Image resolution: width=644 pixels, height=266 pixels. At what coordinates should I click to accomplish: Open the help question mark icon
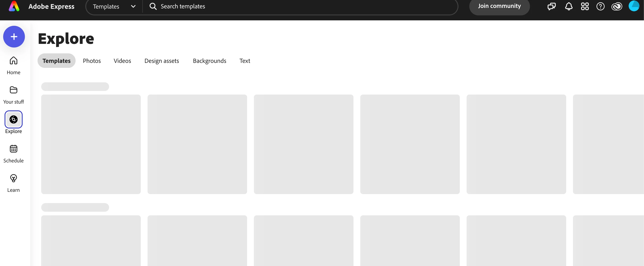pos(600,6)
